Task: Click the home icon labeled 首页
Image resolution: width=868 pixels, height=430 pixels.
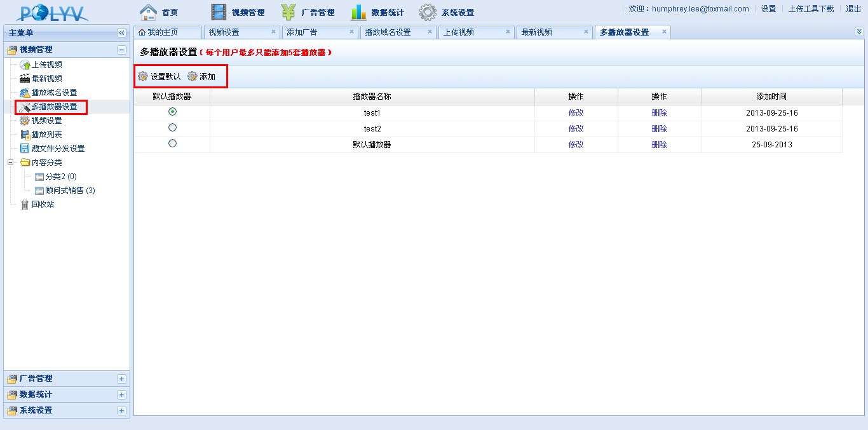Action: [148, 12]
